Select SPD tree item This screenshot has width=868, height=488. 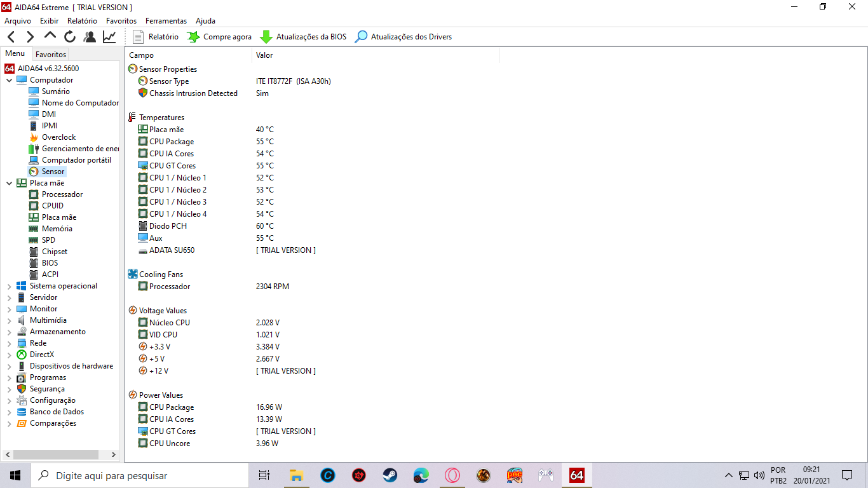coord(42,240)
